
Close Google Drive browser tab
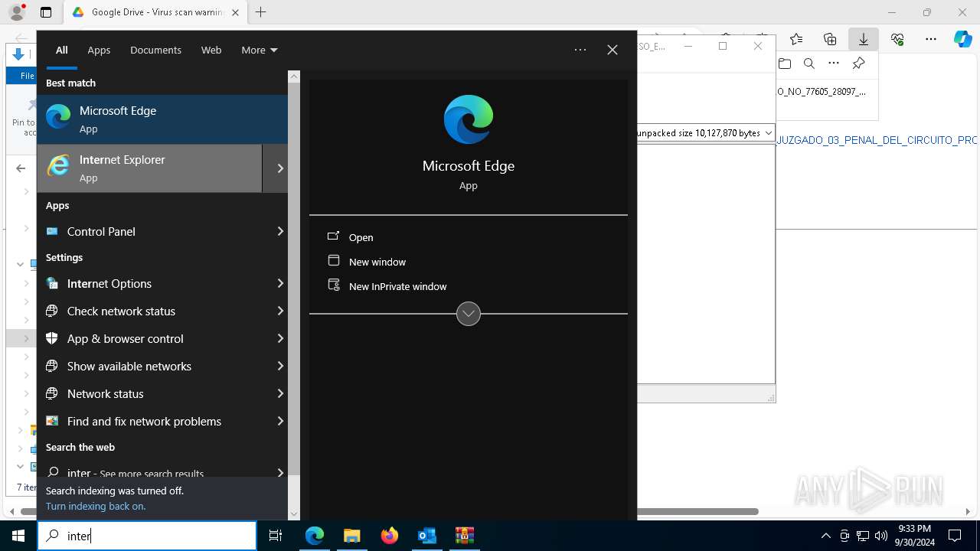[235, 12]
